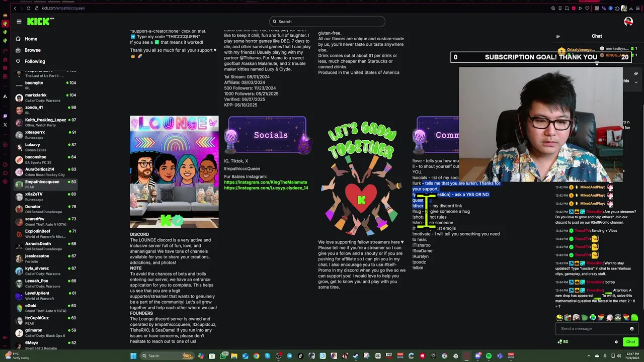
Task: Open xKaZeTV channel in sidebar
Action: [45, 197]
